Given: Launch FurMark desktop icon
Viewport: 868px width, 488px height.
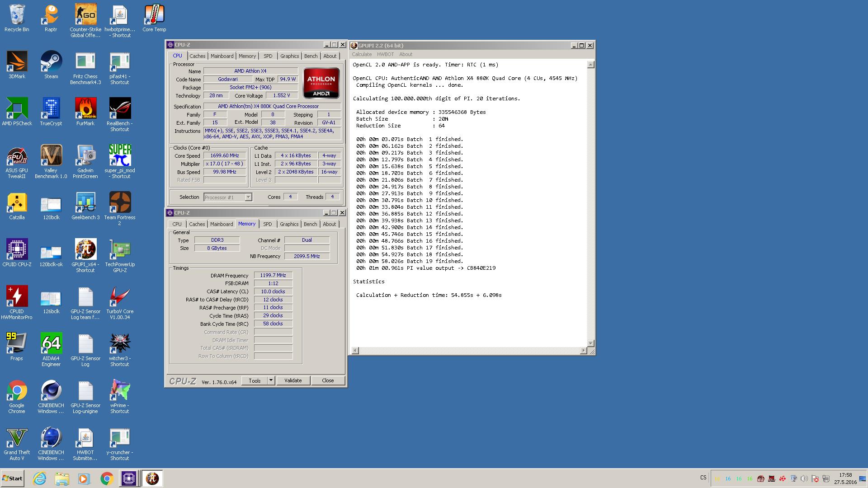Looking at the screenshot, I should (85, 112).
